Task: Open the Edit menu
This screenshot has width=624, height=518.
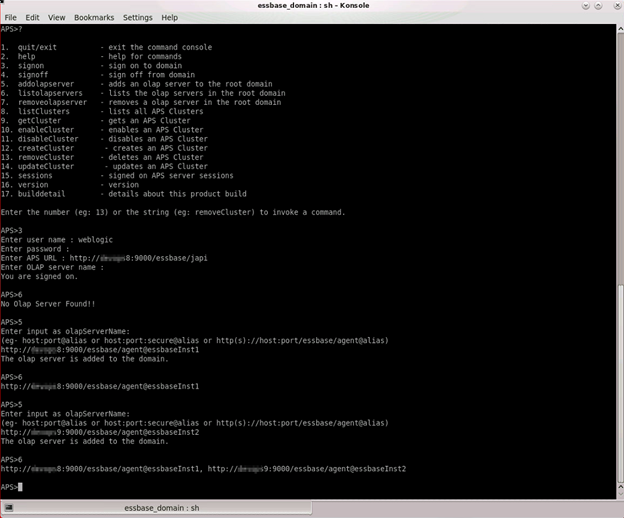Action: click(x=32, y=18)
